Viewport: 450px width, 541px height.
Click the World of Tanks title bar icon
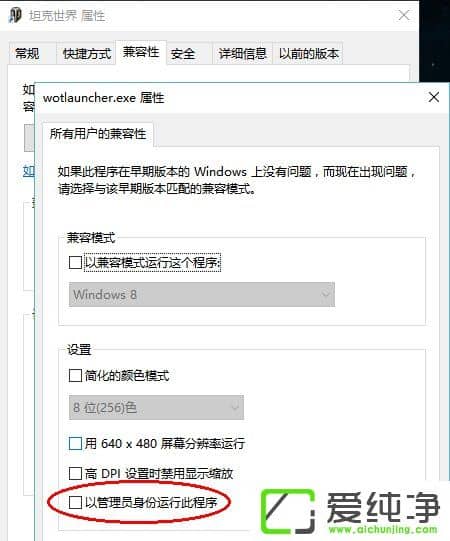pos(14,16)
